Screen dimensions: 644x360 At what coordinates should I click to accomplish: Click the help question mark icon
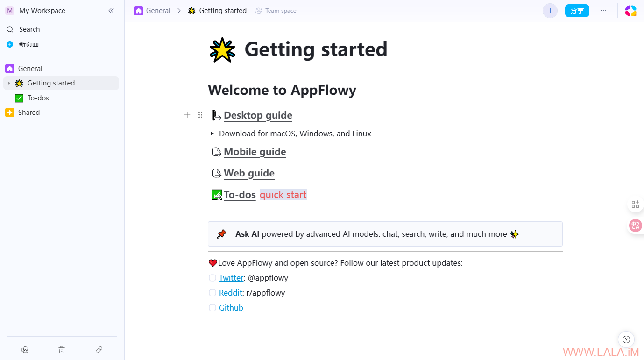pos(626,339)
